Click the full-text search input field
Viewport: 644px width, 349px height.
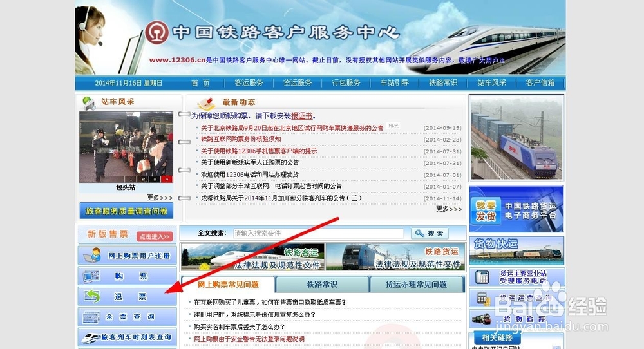[318, 233]
